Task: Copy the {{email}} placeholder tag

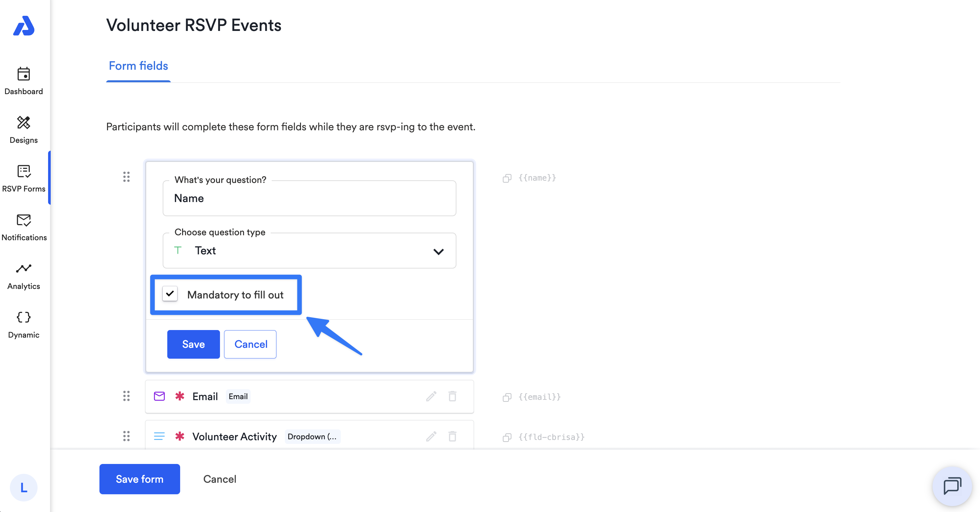Action: [x=507, y=397]
